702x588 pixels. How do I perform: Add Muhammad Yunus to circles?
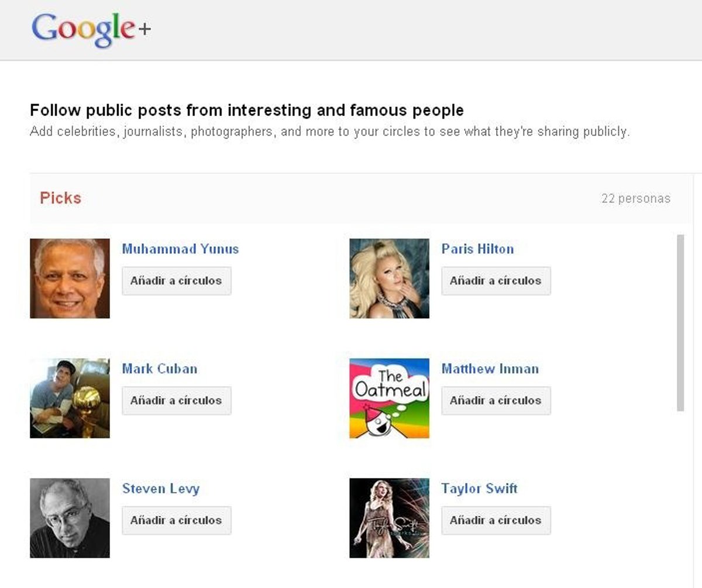pyautogui.click(x=176, y=281)
